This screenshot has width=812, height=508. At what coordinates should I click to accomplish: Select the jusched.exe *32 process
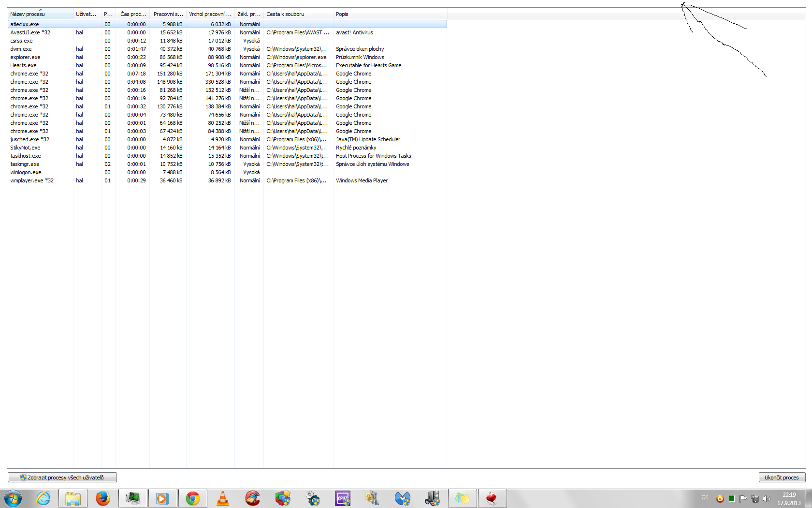227,139
